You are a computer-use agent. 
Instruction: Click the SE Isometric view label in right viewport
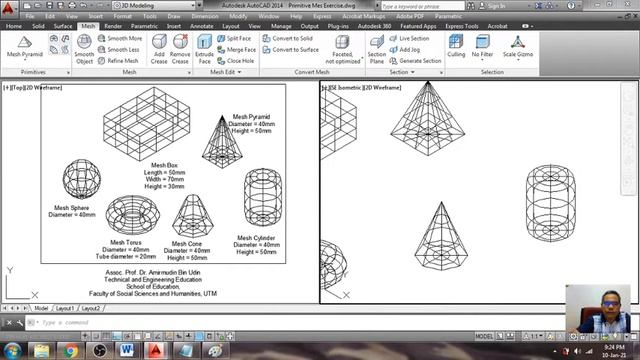pyautogui.click(x=345, y=87)
